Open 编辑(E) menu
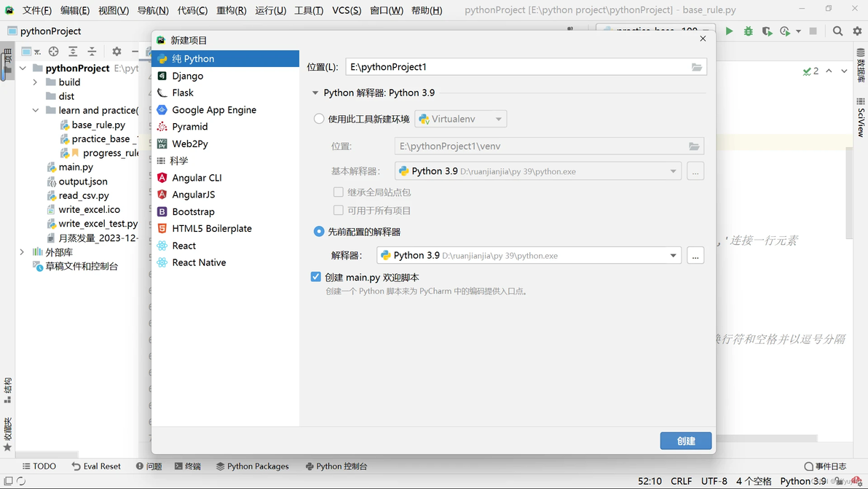This screenshot has height=489, width=868. [75, 10]
